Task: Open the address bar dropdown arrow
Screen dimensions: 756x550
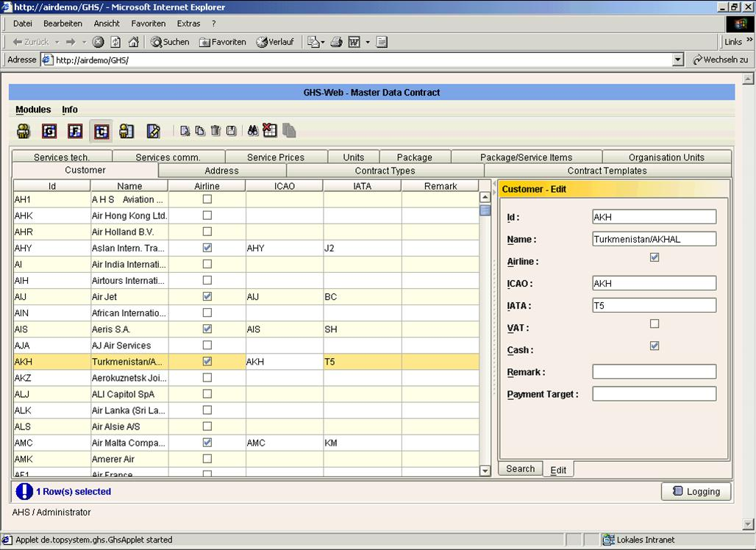Action: (x=678, y=60)
